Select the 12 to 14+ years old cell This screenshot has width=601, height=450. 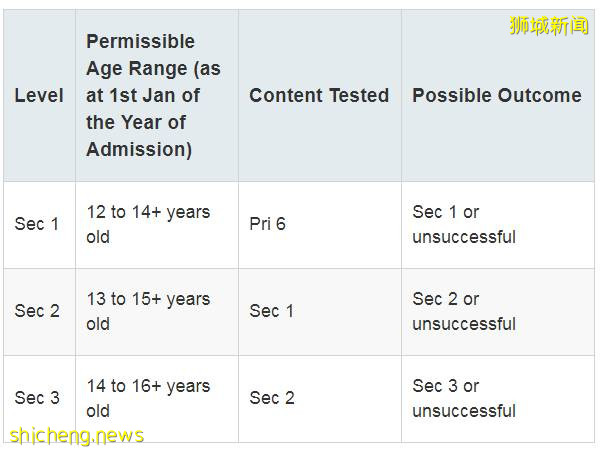148,224
